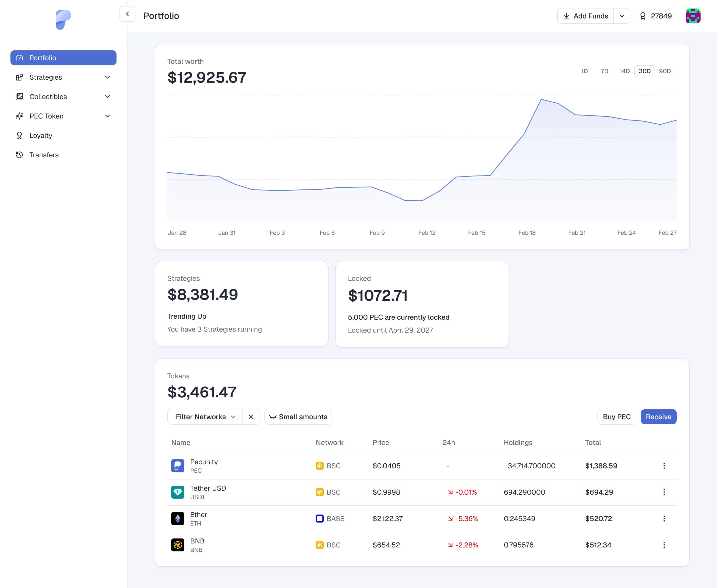Click the user avatar in the top right
The image size is (717, 588).
(x=693, y=16)
